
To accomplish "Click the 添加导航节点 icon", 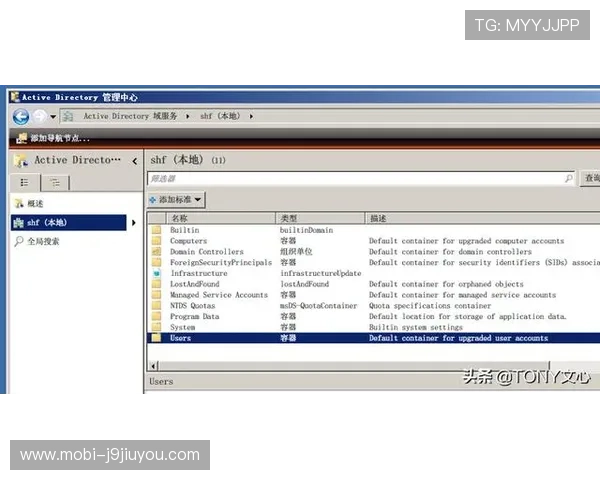I will [x=20, y=138].
